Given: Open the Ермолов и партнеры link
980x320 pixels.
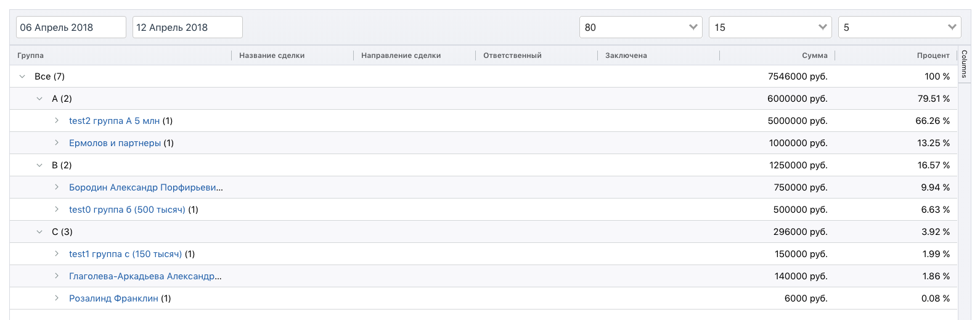Looking at the screenshot, I should point(115,143).
